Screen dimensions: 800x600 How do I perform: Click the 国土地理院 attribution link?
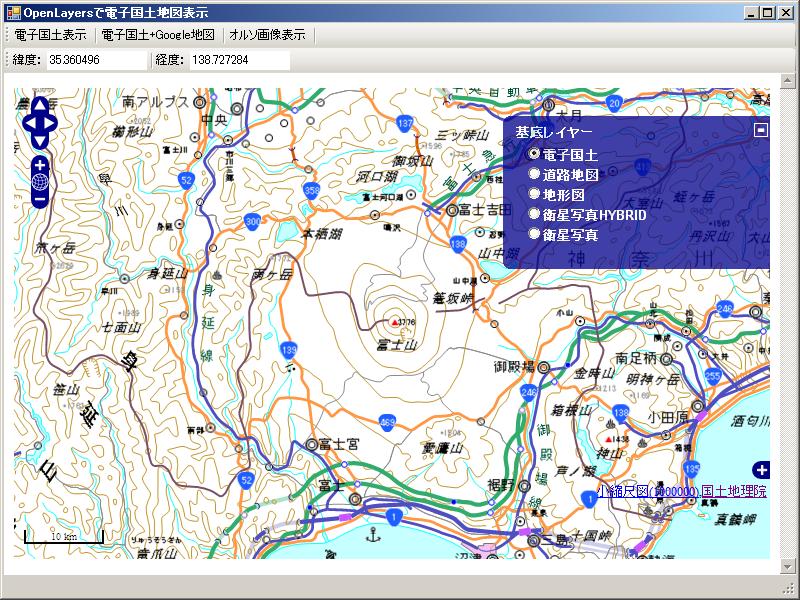[x=734, y=491]
